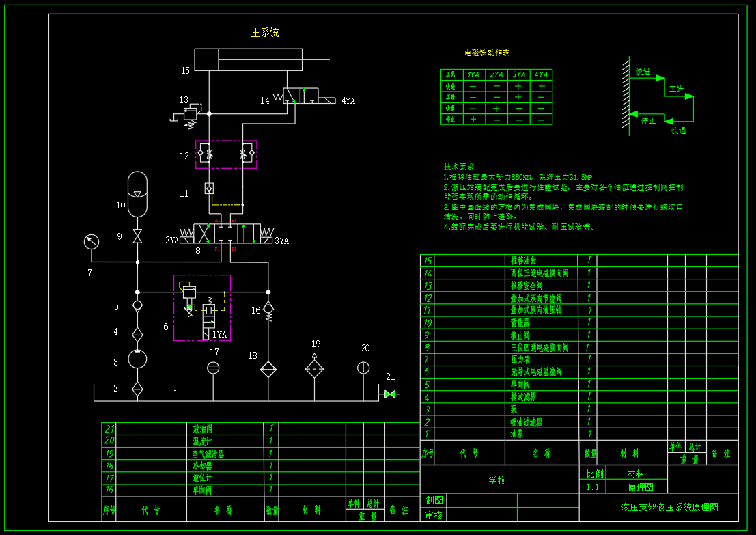
Task: Click the 1YA column header in the table
Action: pyautogui.click(x=473, y=74)
